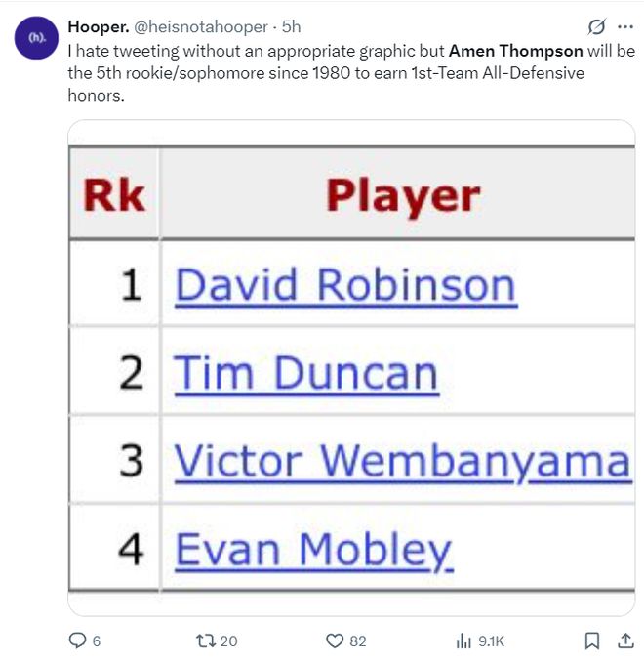Click the David Robinson player link
This screenshot has height=662, width=644.
coord(344,285)
